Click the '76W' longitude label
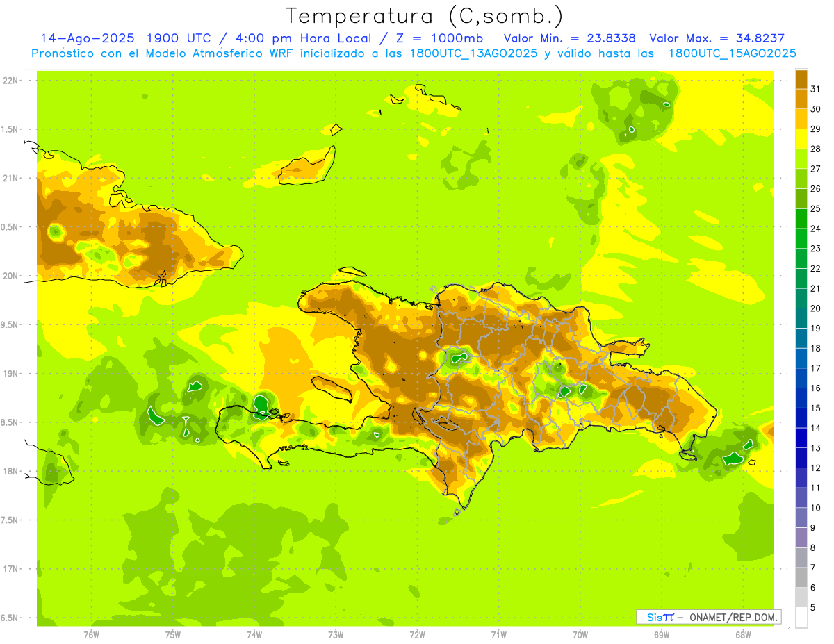834x644 pixels. pyautogui.click(x=91, y=634)
